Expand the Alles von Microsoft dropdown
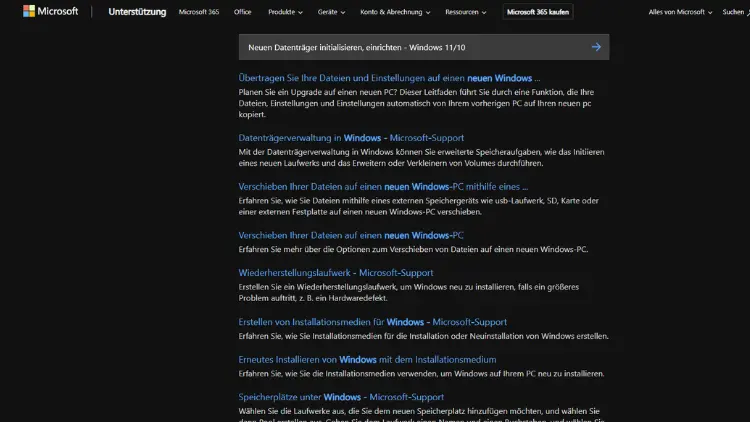 click(680, 12)
